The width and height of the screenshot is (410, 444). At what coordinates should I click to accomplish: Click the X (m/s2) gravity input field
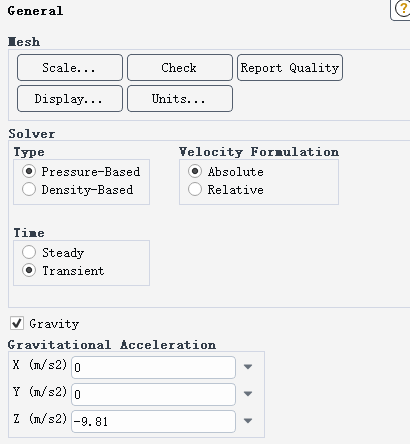153,367
